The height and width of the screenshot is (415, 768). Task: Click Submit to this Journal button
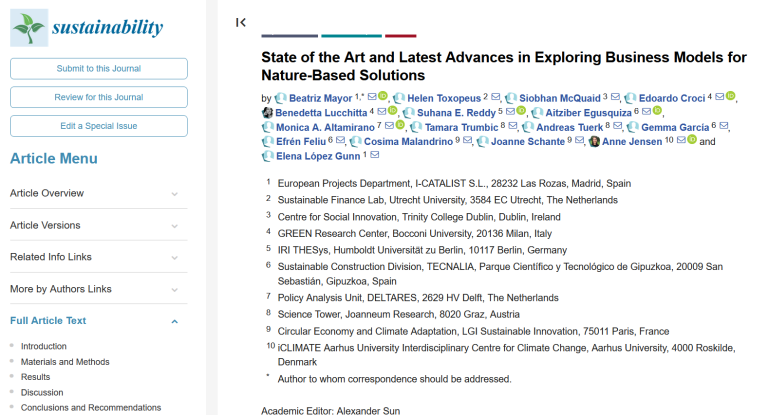click(x=99, y=68)
